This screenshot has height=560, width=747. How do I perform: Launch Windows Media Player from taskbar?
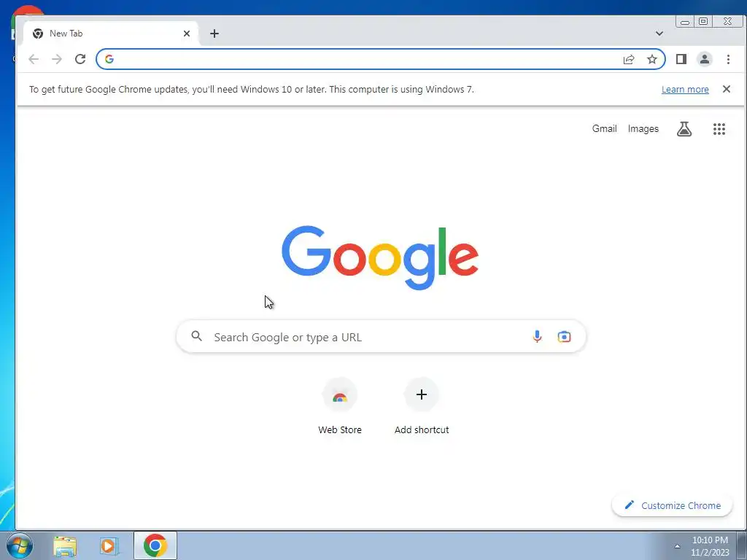tap(109, 545)
